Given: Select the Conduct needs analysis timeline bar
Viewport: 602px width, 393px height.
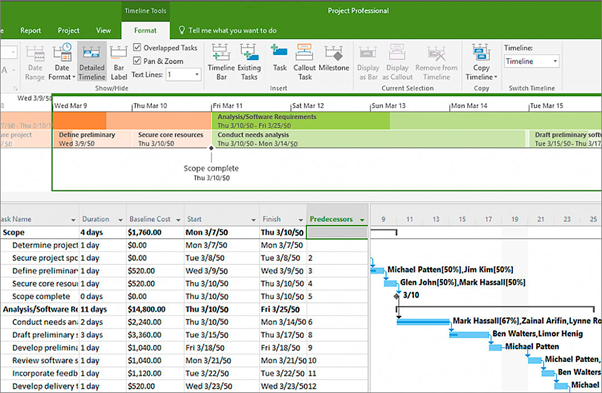Looking at the screenshot, I should [x=369, y=139].
